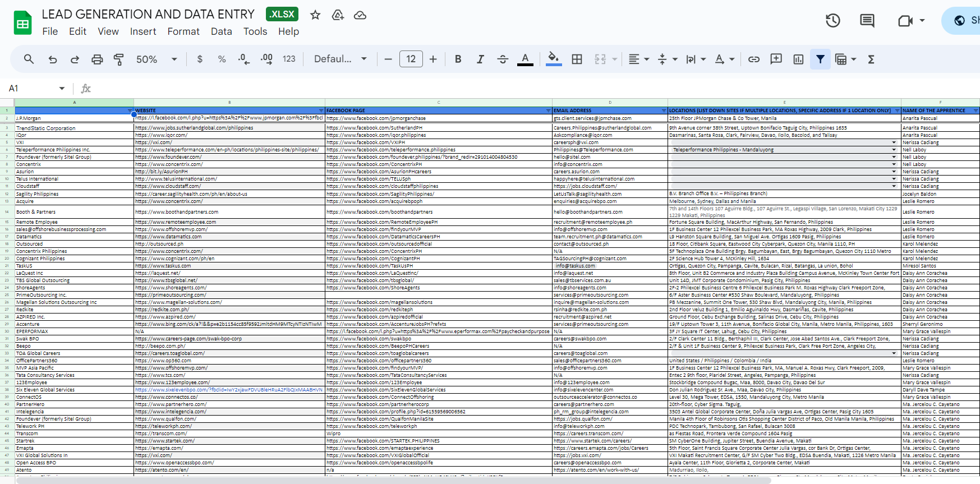
Task: Select the J.P.Morgan cell
Action: 74,118
